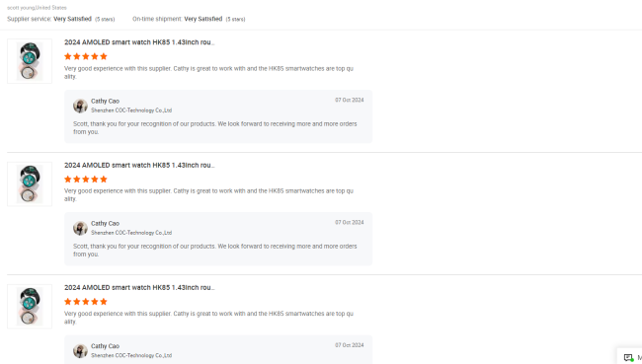The height and width of the screenshot is (364, 642).
Task: Open first review's smart watch thumbnail
Action: [30, 61]
